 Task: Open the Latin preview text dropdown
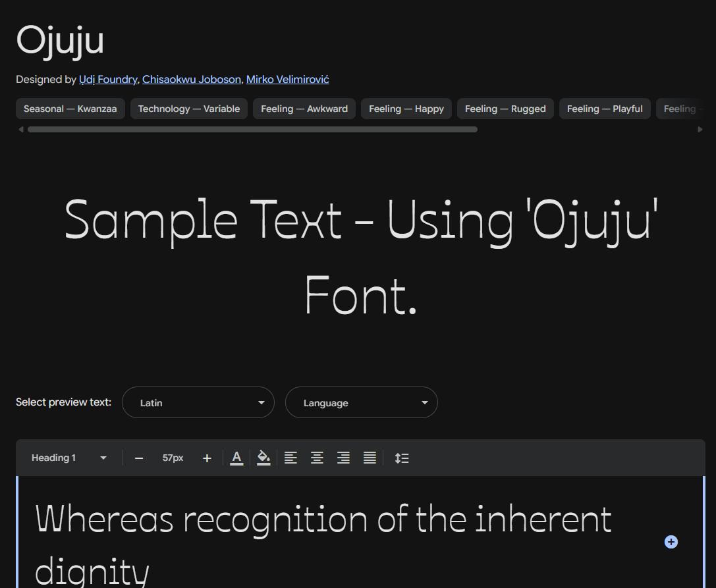point(198,402)
